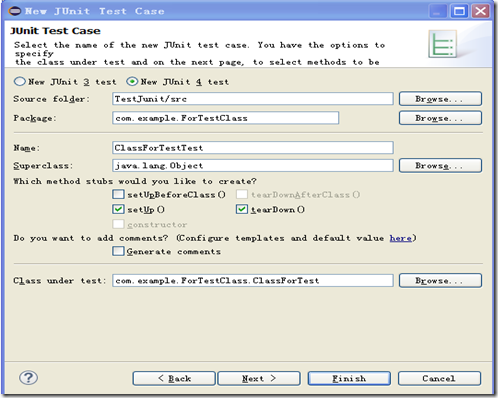Close the New JUnit Test Case window

coord(481,11)
